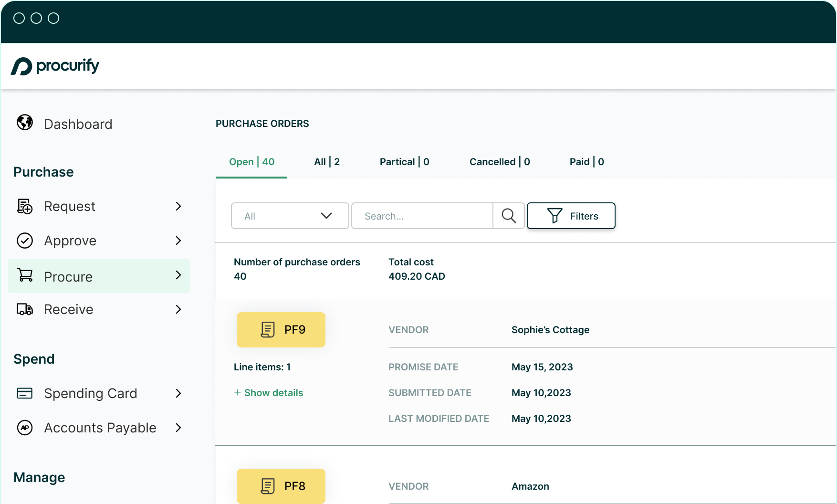The image size is (837, 504).
Task: Expand the Approve submenu chevron
Action: coord(178,241)
